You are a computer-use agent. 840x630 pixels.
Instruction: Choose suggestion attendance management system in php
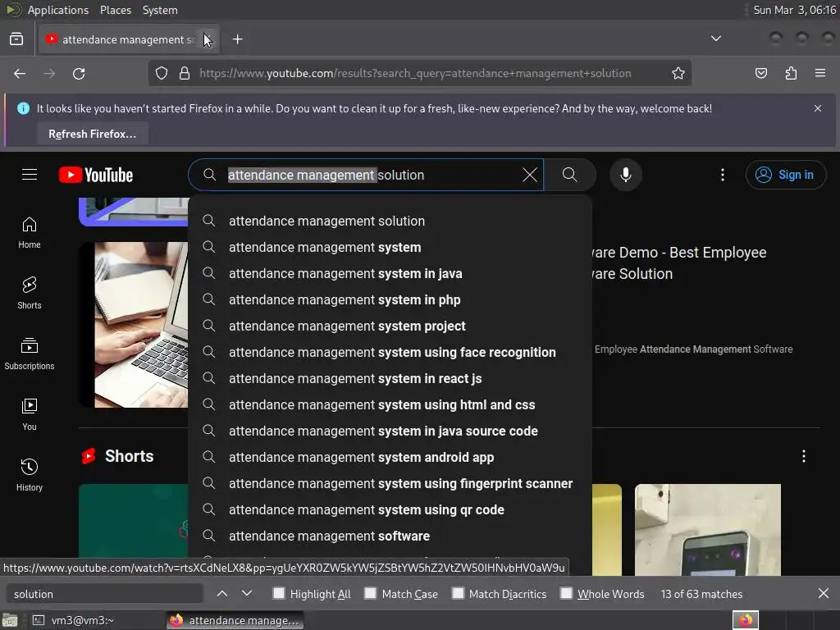[390, 299]
